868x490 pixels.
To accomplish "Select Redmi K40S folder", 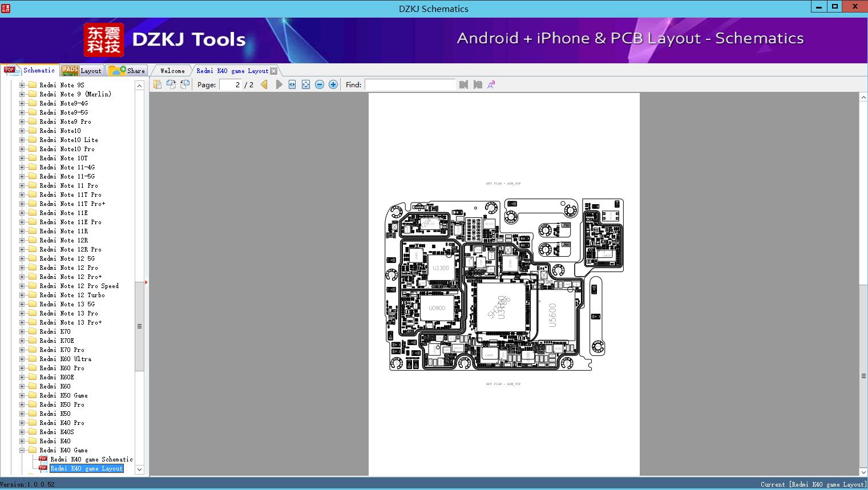I will coord(56,432).
